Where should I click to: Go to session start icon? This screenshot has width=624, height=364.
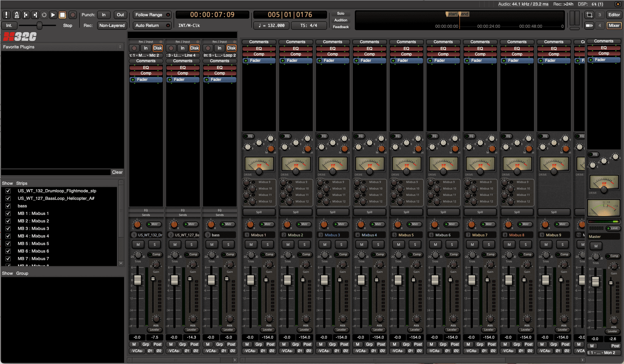26,15
